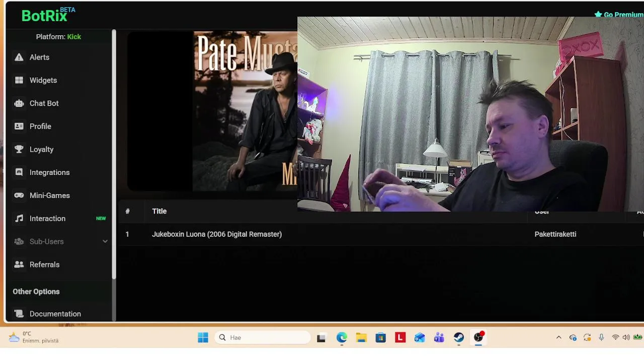Click the BotRix logo
Viewport: 644px width, 362px height.
[x=48, y=15]
